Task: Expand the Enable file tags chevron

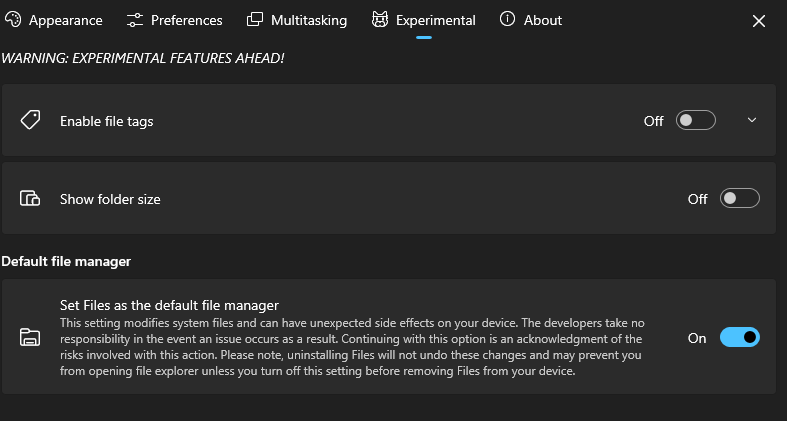Action: (752, 121)
